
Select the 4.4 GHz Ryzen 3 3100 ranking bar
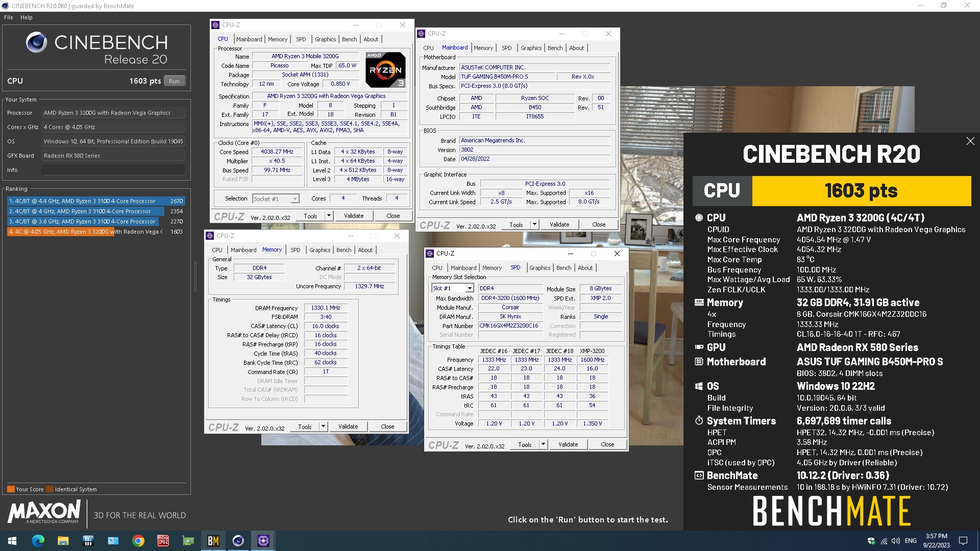pyautogui.click(x=95, y=201)
